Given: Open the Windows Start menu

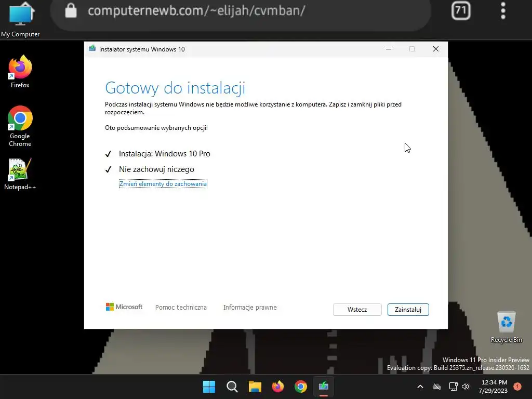Looking at the screenshot, I should (x=209, y=387).
